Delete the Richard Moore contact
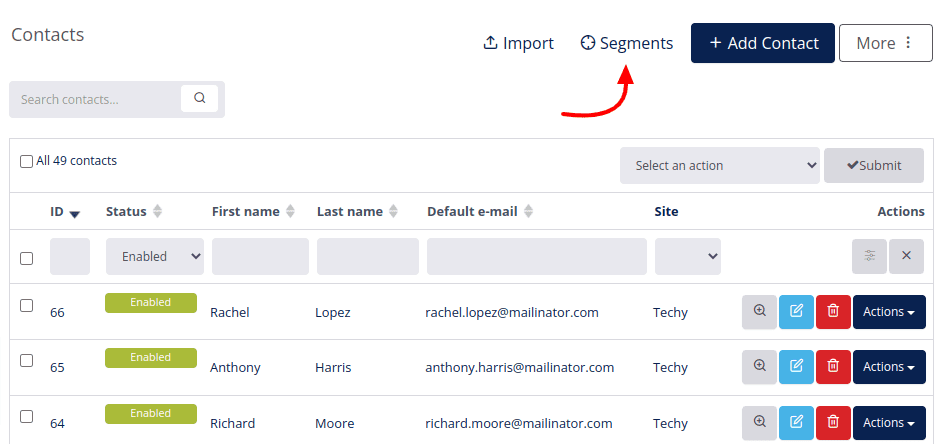Screen dimensions: 945x444 tap(833, 422)
